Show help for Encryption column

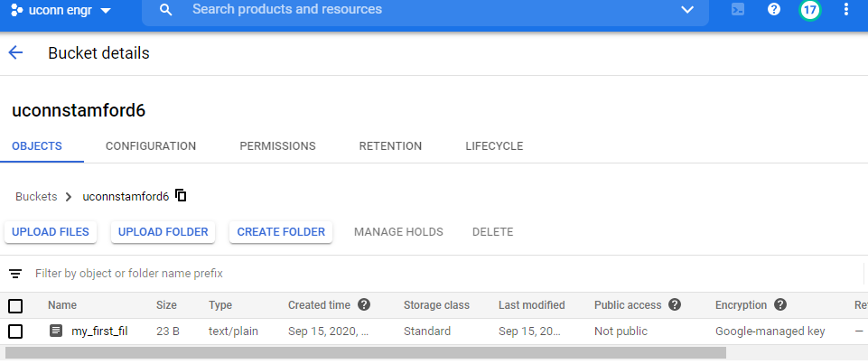(x=780, y=304)
